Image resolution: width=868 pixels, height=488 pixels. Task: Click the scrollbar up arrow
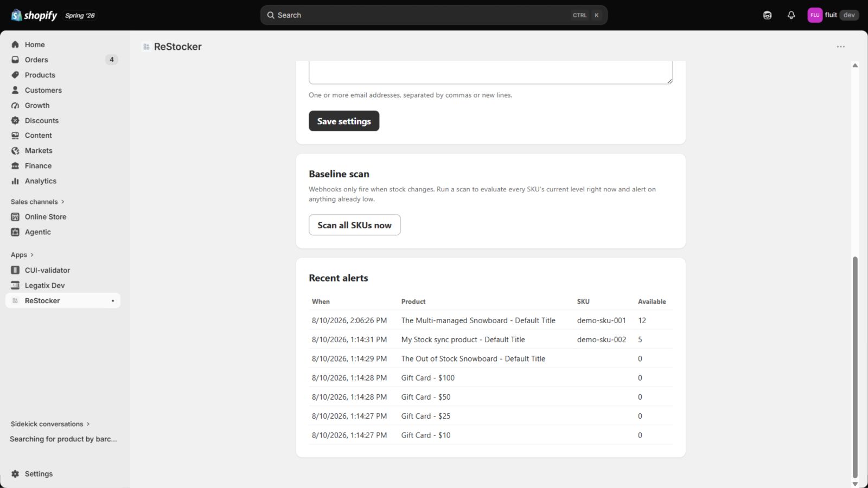tap(855, 66)
